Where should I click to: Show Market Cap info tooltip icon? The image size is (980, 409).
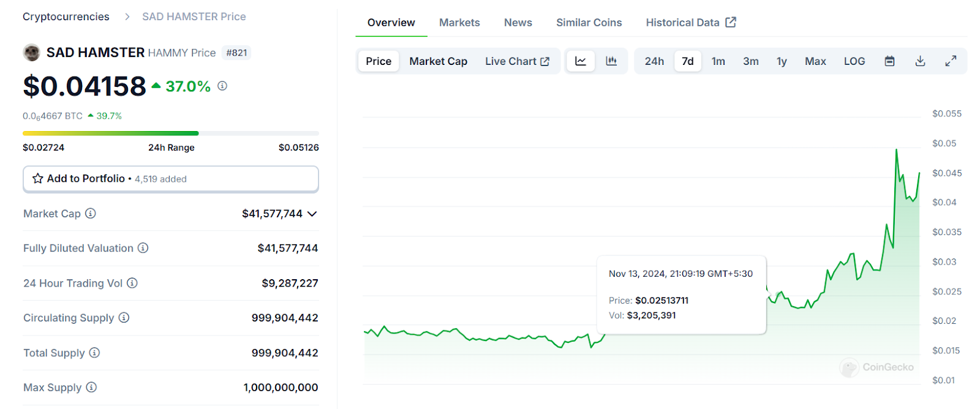pyautogui.click(x=91, y=213)
